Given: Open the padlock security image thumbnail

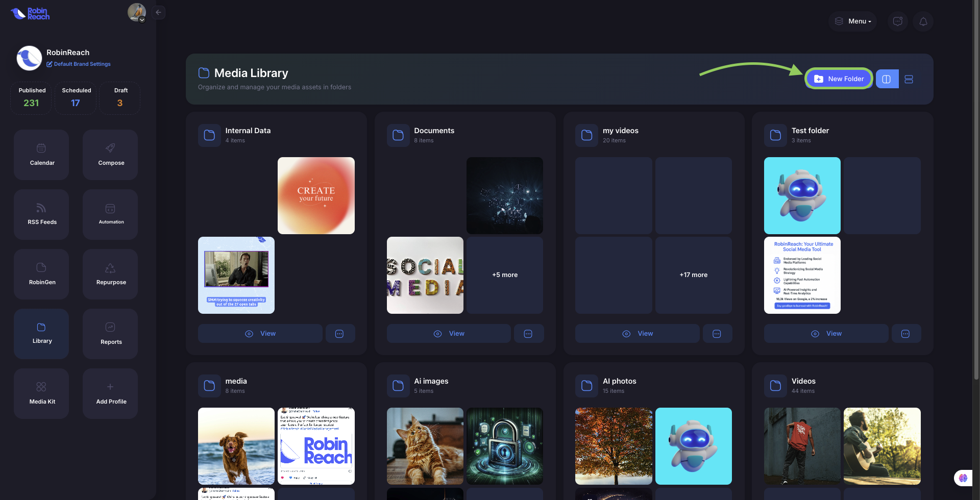Looking at the screenshot, I should pyautogui.click(x=505, y=446).
